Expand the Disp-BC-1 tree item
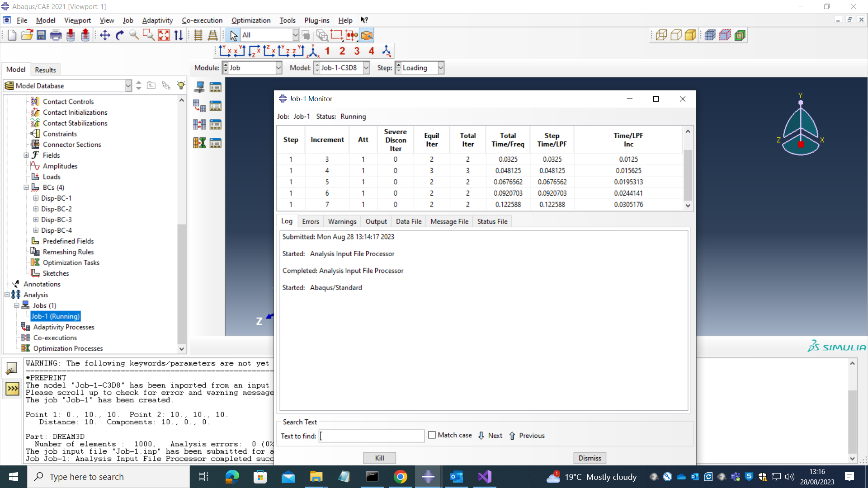 pyautogui.click(x=36, y=198)
